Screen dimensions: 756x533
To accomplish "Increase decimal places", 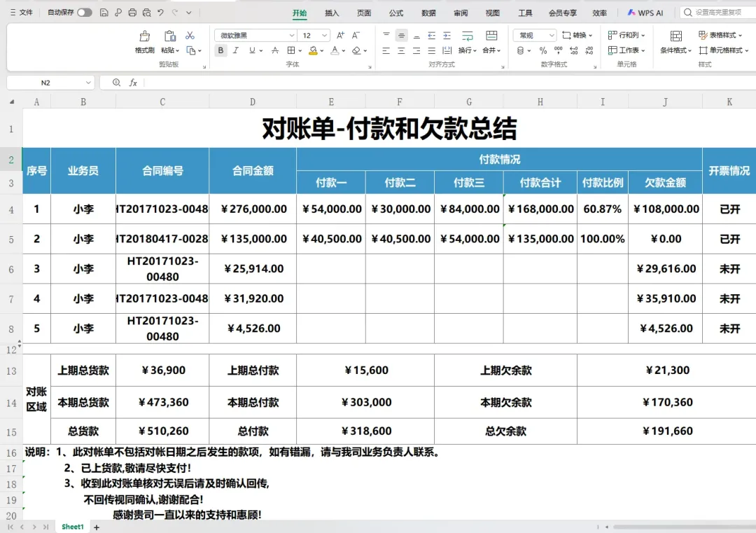I will point(574,50).
